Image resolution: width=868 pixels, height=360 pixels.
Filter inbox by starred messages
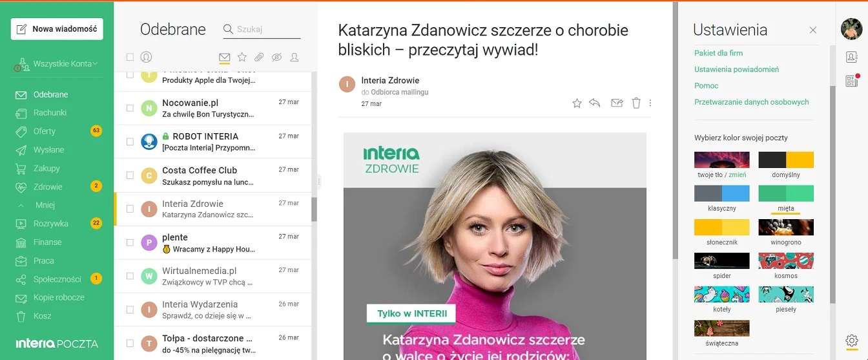pyautogui.click(x=242, y=58)
